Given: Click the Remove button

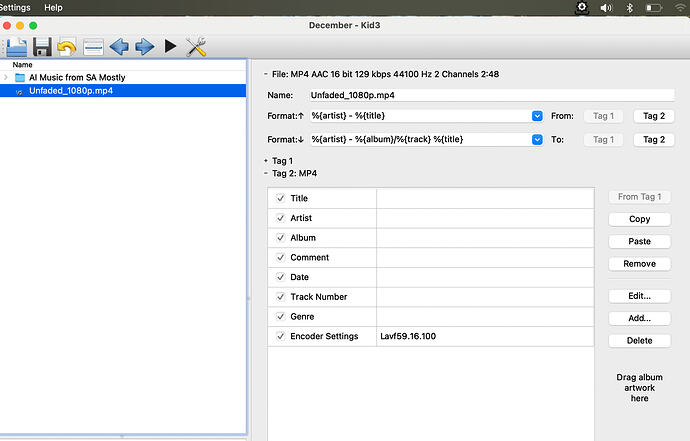Looking at the screenshot, I should click(639, 264).
